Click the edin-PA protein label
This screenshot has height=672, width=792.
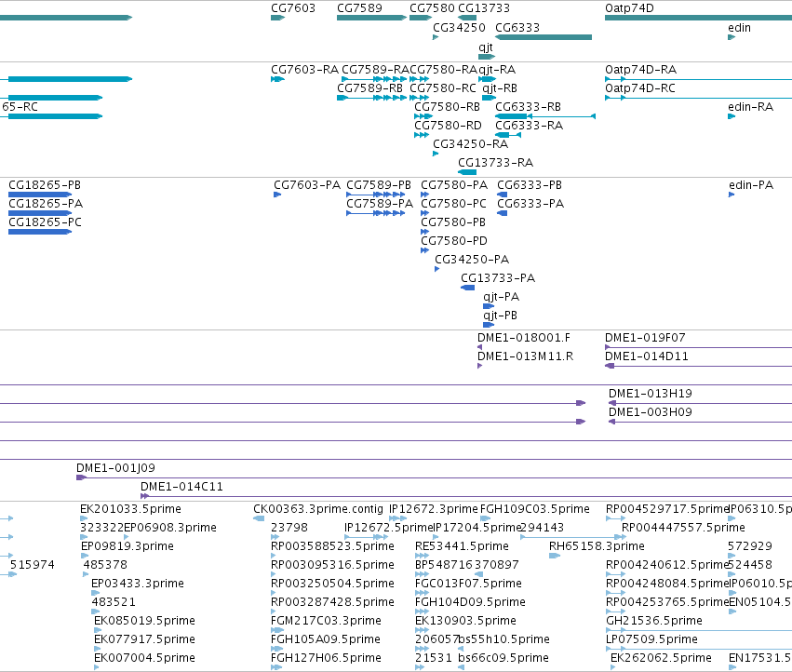[x=751, y=185]
